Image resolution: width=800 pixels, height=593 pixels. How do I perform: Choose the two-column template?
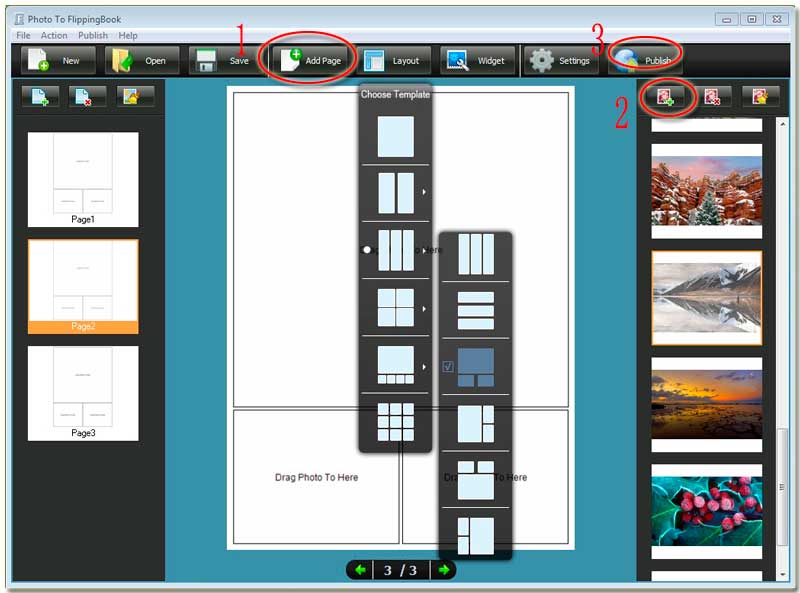click(x=395, y=193)
